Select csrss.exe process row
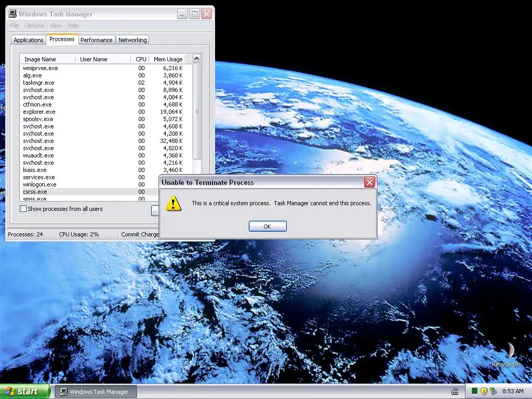 [x=90, y=192]
